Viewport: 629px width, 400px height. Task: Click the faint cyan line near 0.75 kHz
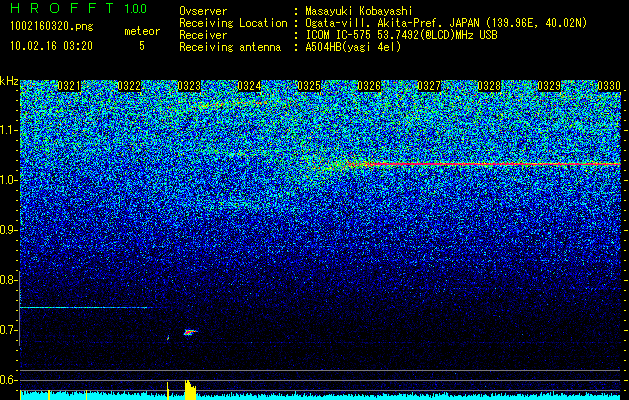(84, 307)
